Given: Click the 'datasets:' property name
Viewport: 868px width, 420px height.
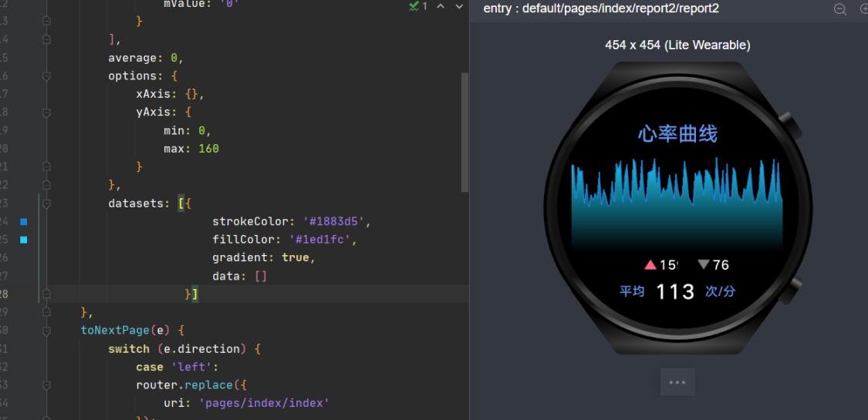Looking at the screenshot, I should (139, 203).
